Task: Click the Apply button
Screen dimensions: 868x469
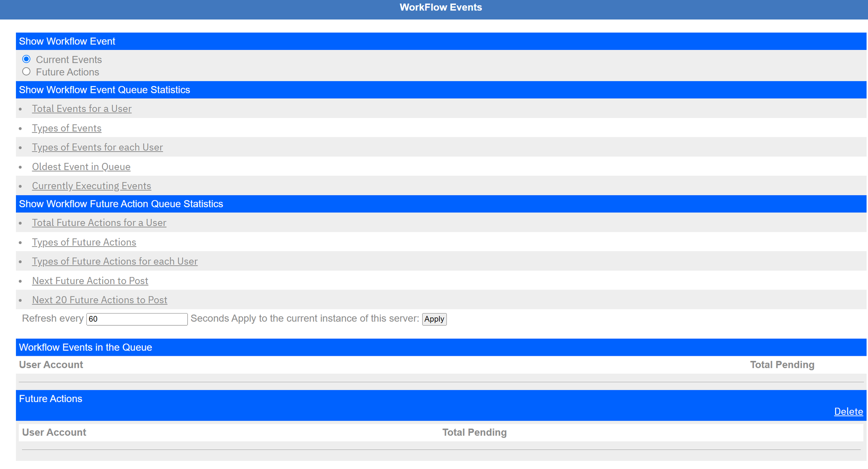Action: pyautogui.click(x=434, y=319)
